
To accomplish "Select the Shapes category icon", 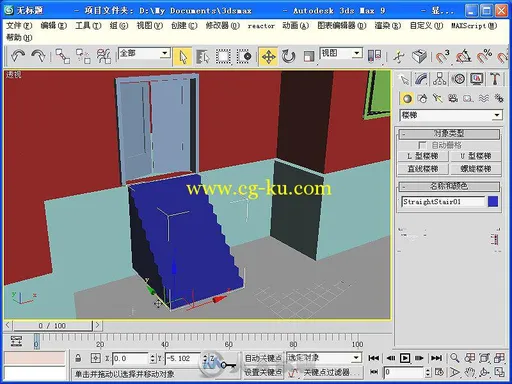I will 422,99.
